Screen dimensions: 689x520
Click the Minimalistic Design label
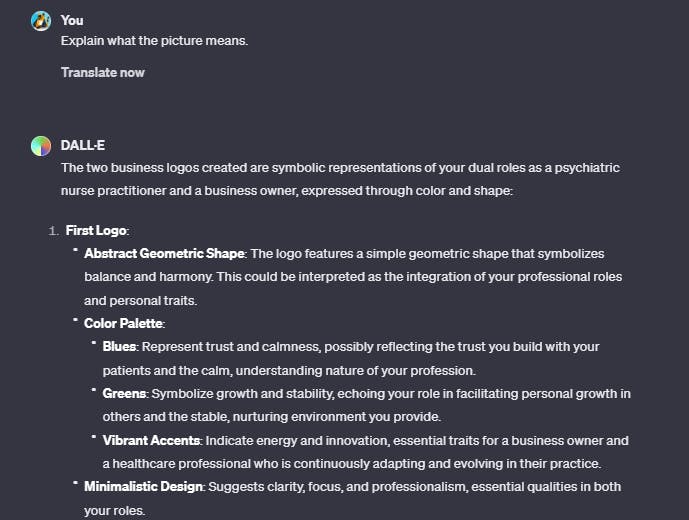[144, 486]
